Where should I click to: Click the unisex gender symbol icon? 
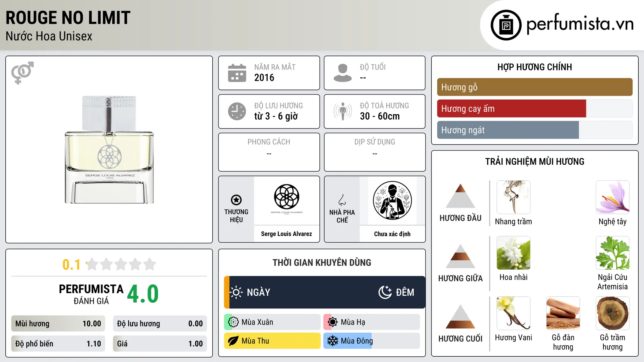[x=22, y=73]
